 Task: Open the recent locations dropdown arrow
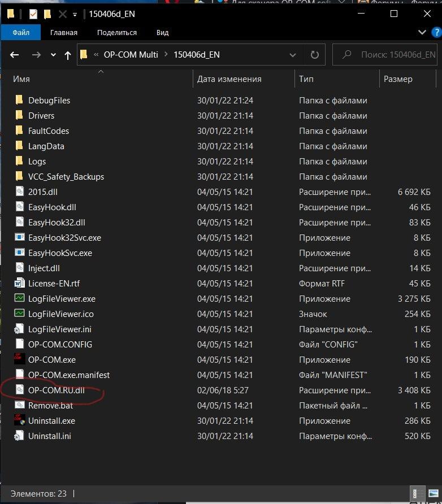[x=53, y=55]
